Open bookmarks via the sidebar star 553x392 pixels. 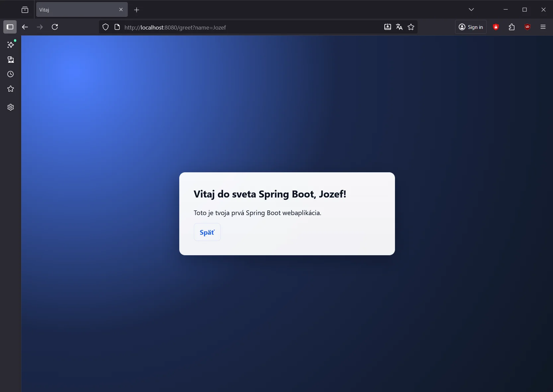point(10,89)
